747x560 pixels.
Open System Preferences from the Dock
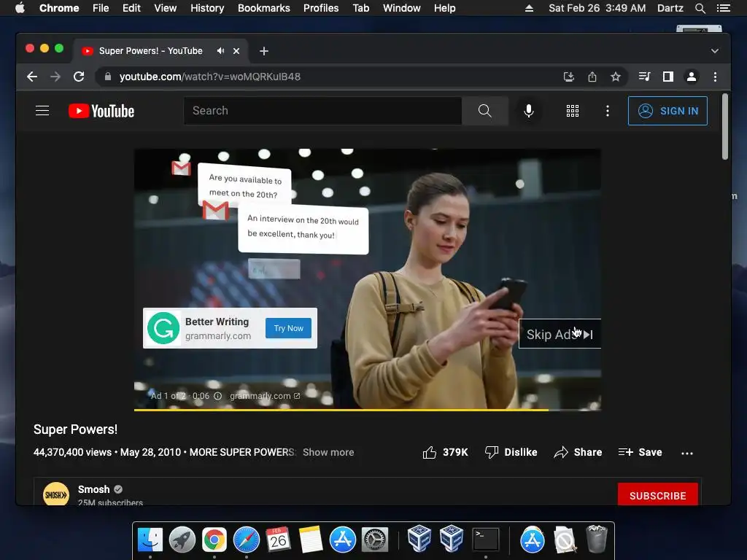point(375,540)
